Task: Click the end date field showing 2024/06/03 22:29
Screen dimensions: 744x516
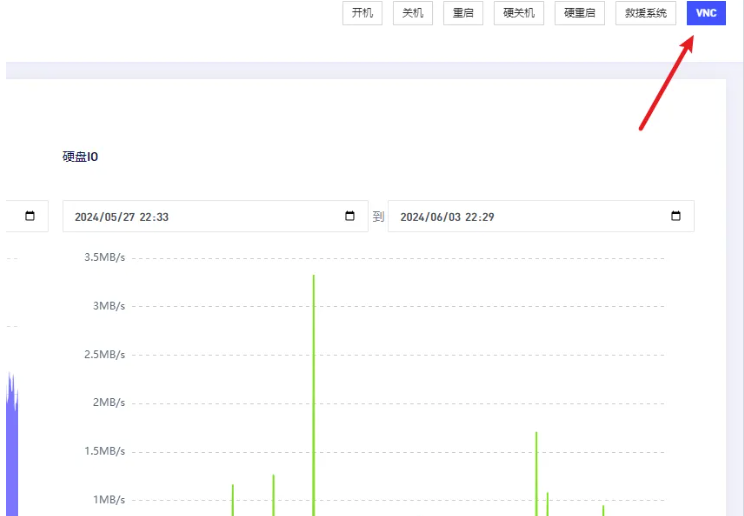Action: pos(520,217)
